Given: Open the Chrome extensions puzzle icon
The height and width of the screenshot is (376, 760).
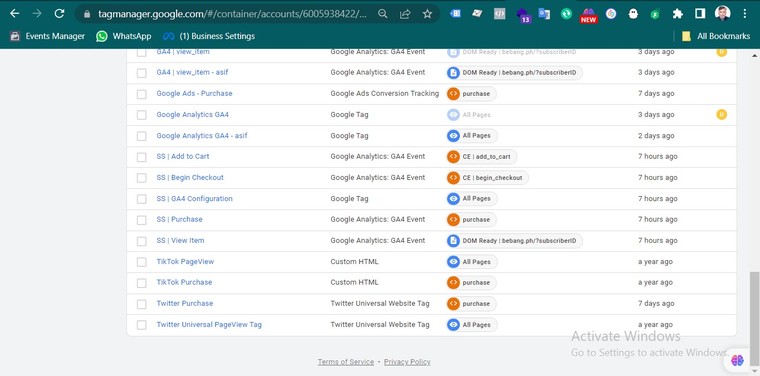Looking at the screenshot, I should (678, 14).
